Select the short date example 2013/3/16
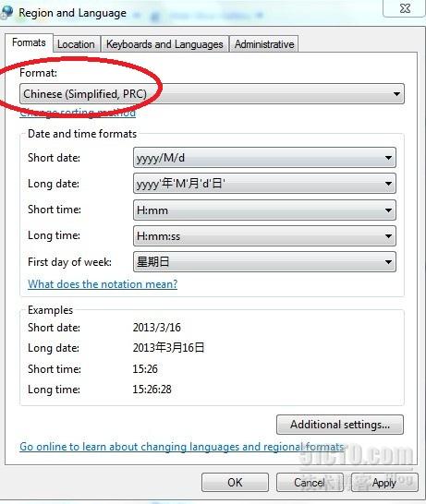 coord(157,328)
